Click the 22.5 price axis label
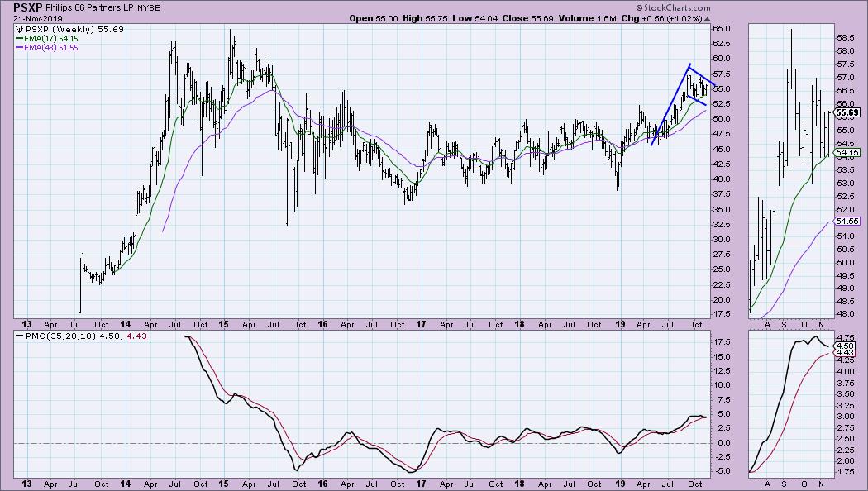Screen dimensions: 868x491 pyautogui.click(x=722, y=285)
